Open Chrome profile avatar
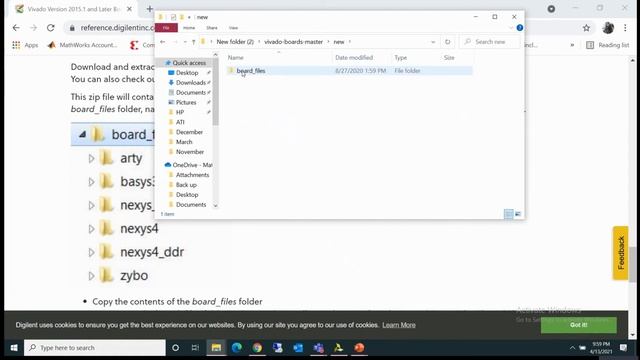Image resolution: width=640 pixels, height=360 pixels. click(x=608, y=28)
